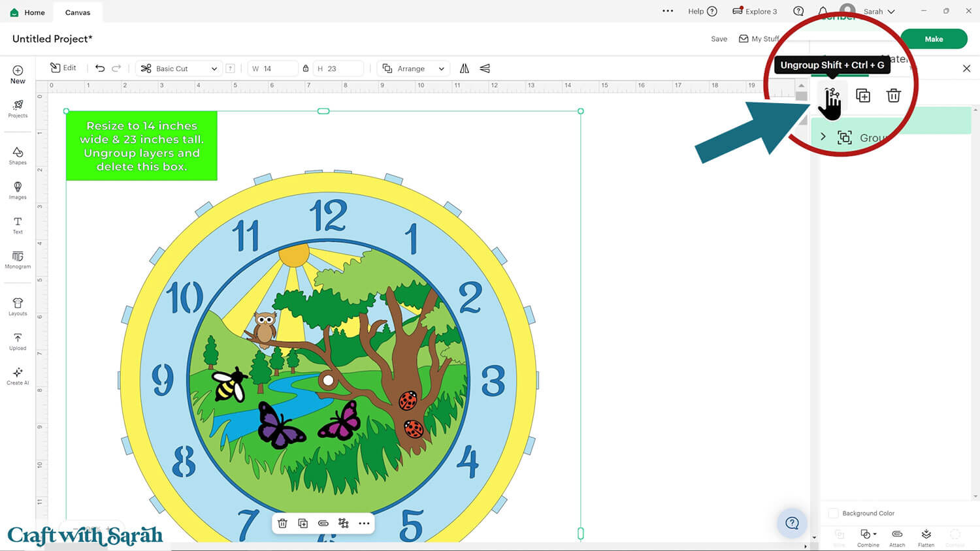Duplicate the layer from the Layers panel

click(863, 95)
